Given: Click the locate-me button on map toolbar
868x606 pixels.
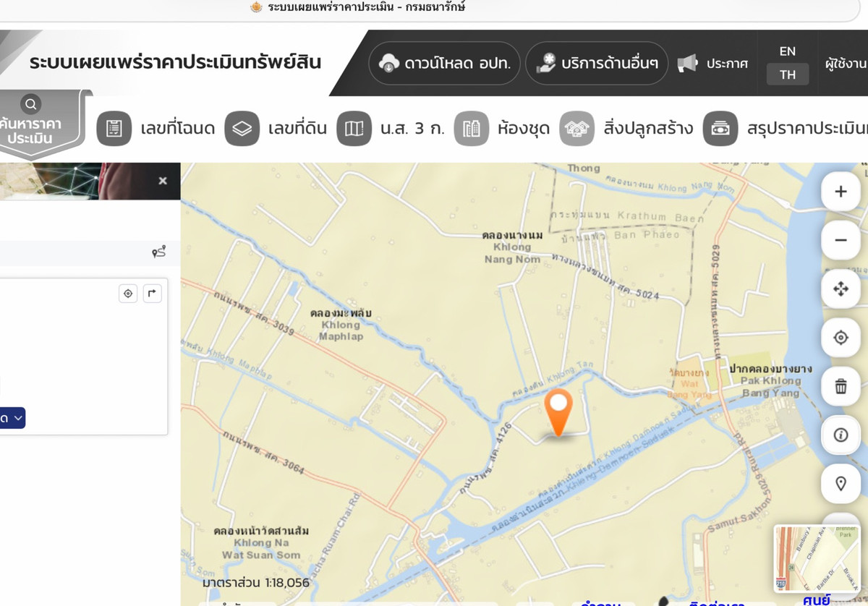Looking at the screenshot, I should coord(841,338).
